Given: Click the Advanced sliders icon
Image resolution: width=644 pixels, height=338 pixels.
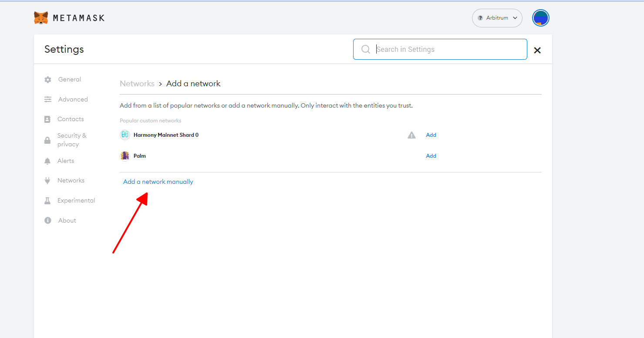Looking at the screenshot, I should point(48,99).
